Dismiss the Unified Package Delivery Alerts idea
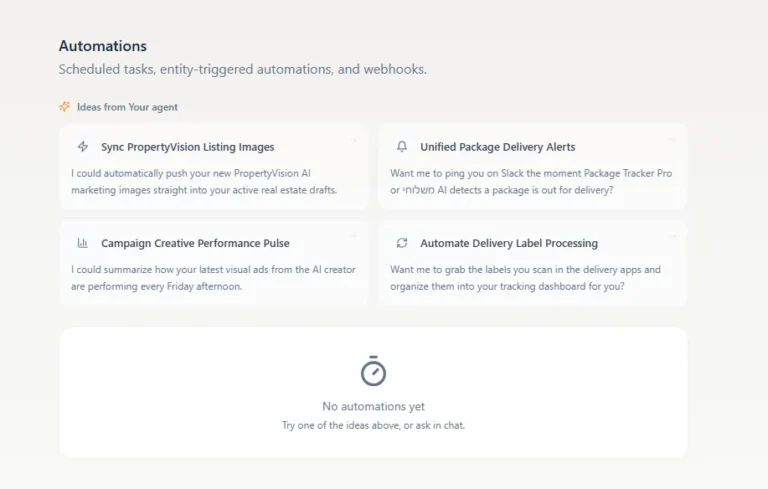768x489 pixels. coord(673,139)
